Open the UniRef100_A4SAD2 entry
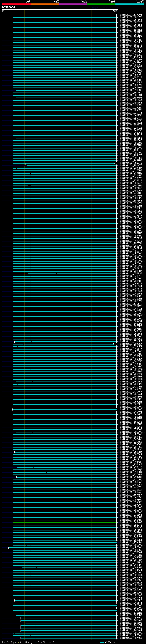The image size is (146, 644). pyautogui.click(x=131, y=161)
